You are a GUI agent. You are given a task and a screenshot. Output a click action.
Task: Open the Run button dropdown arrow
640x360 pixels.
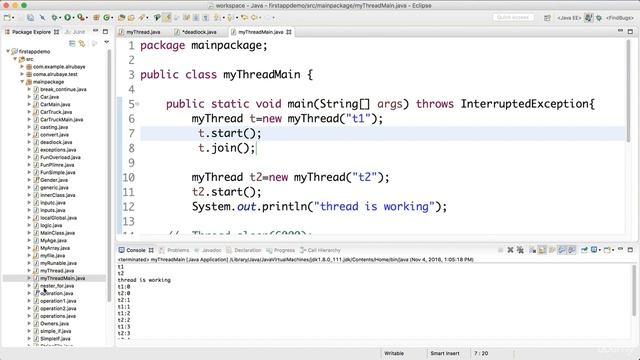tap(74, 18)
